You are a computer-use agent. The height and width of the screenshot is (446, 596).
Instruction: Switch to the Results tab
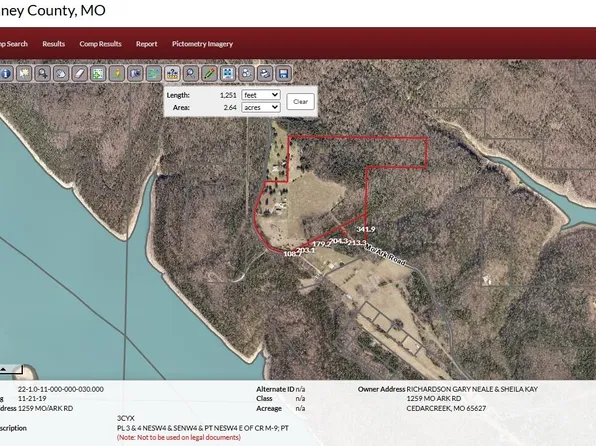54,44
